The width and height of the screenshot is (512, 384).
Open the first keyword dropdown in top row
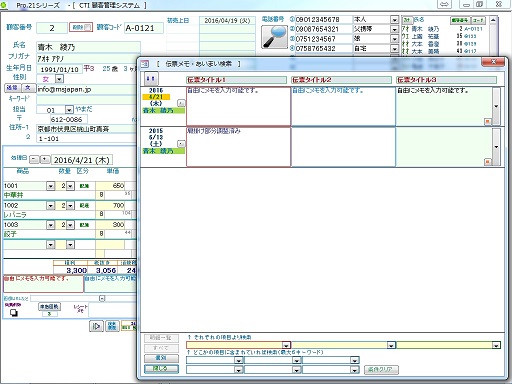[x=238, y=360]
